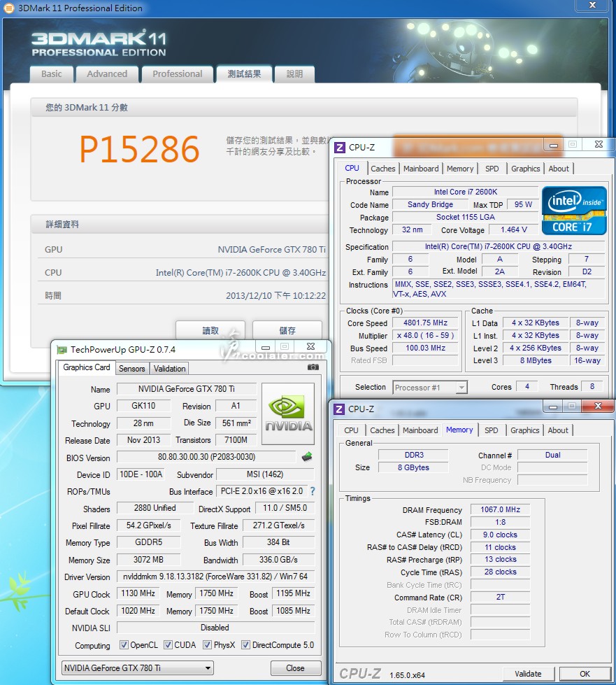
Task: Select the 測試結果 tab in 3DMark
Action: [244, 74]
